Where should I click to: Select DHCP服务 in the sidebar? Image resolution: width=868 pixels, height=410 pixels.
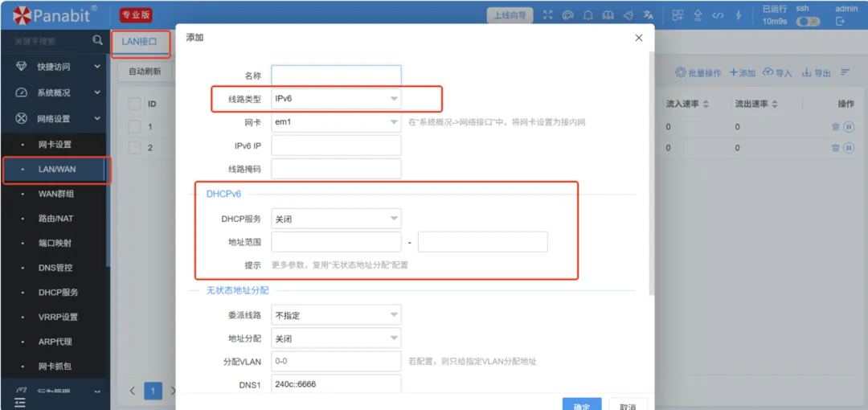pyautogui.click(x=58, y=293)
